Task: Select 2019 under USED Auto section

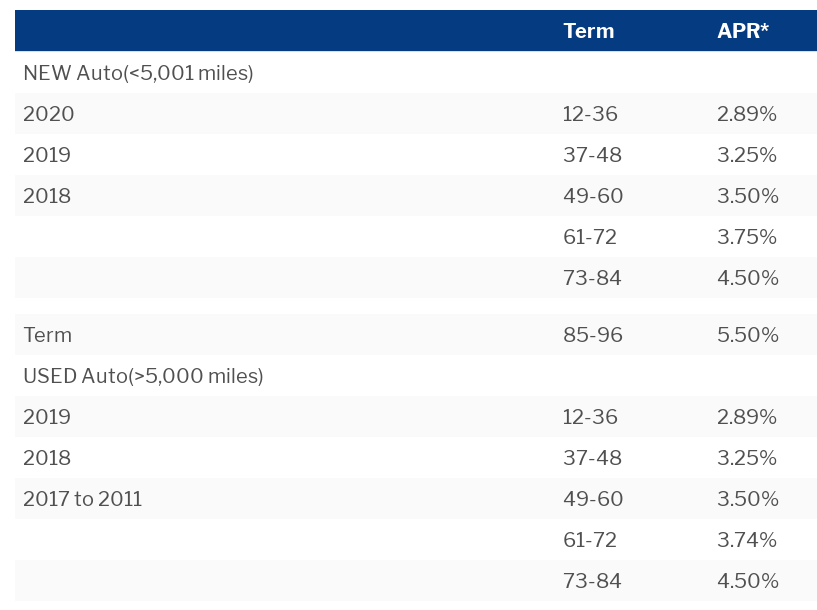Action: [x=47, y=417]
